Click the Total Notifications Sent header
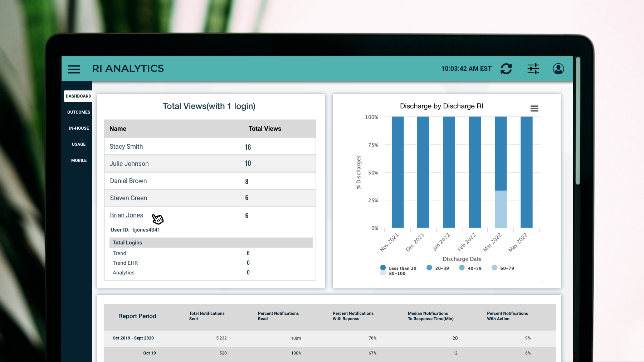 point(207,316)
